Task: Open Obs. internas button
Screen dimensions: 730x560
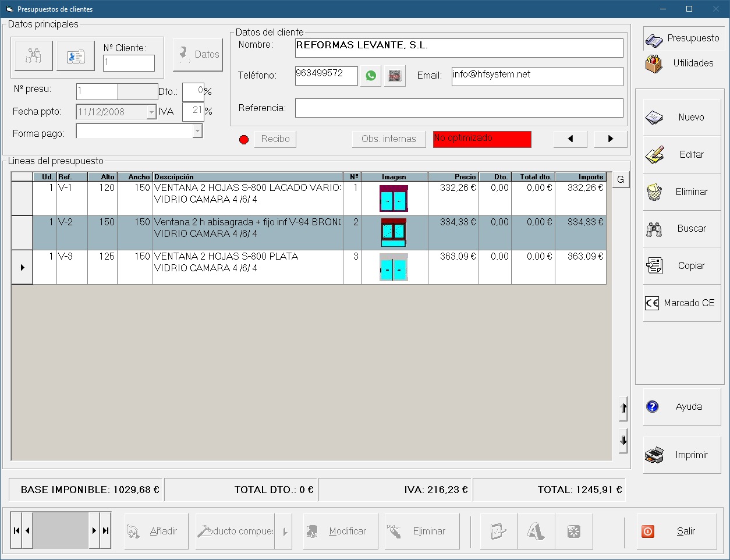Action: point(388,139)
